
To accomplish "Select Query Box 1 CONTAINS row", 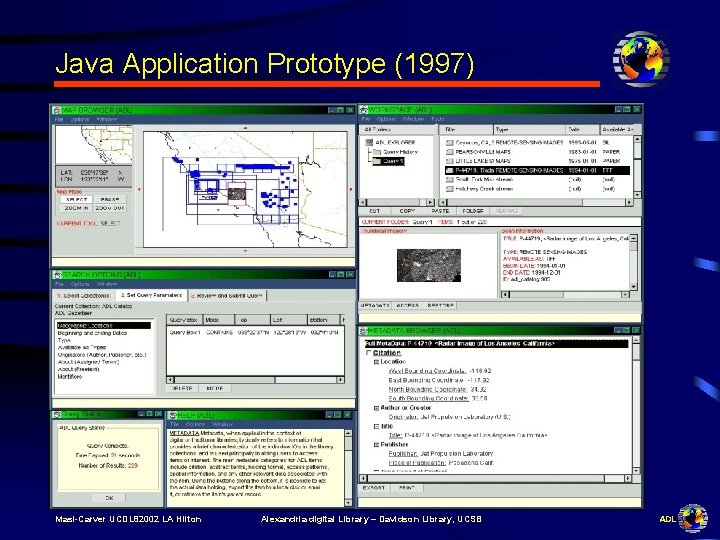I will point(254,332).
